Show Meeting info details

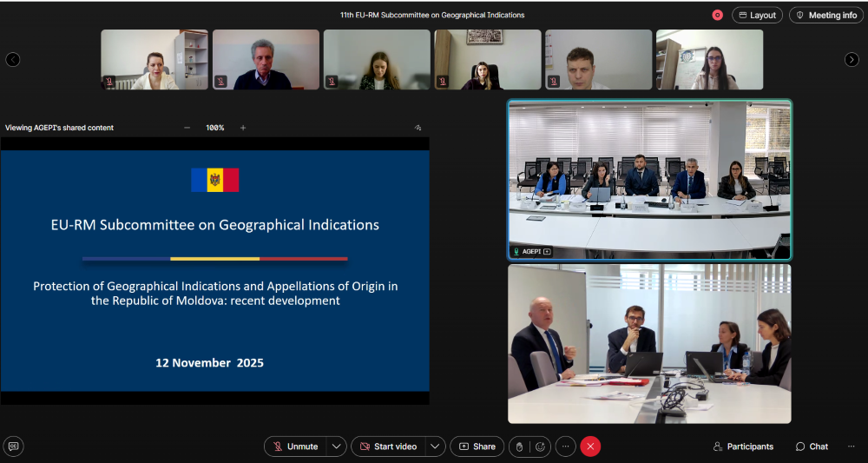(x=825, y=15)
